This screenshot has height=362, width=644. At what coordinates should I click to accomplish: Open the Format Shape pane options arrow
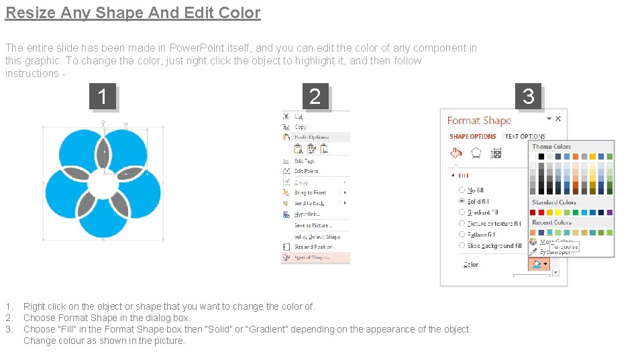tap(549, 119)
